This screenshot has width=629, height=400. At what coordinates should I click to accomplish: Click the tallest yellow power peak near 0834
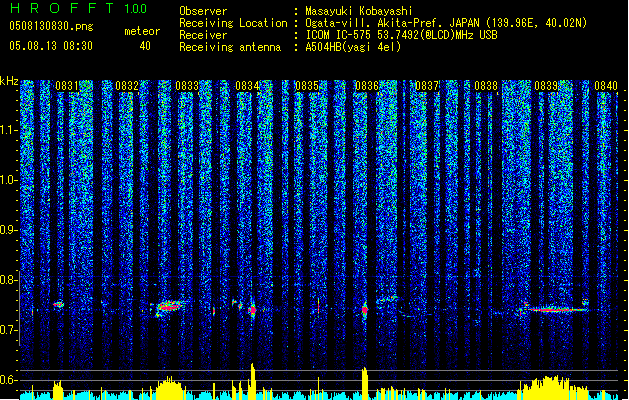(252, 381)
